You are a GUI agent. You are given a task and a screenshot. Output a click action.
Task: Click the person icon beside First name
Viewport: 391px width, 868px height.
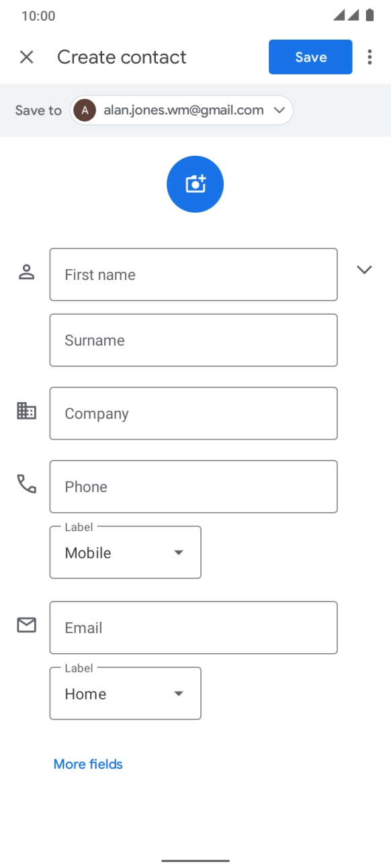(26, 271)
